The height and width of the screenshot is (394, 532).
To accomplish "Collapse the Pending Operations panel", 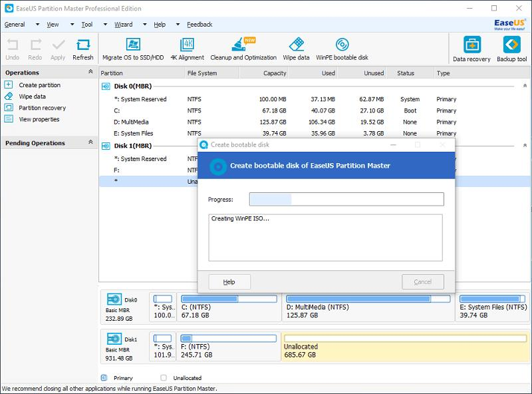I will click(x=90, y=142).
